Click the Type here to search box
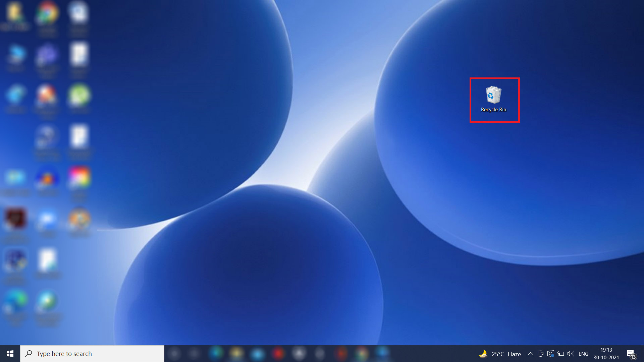 click(84, 353)
